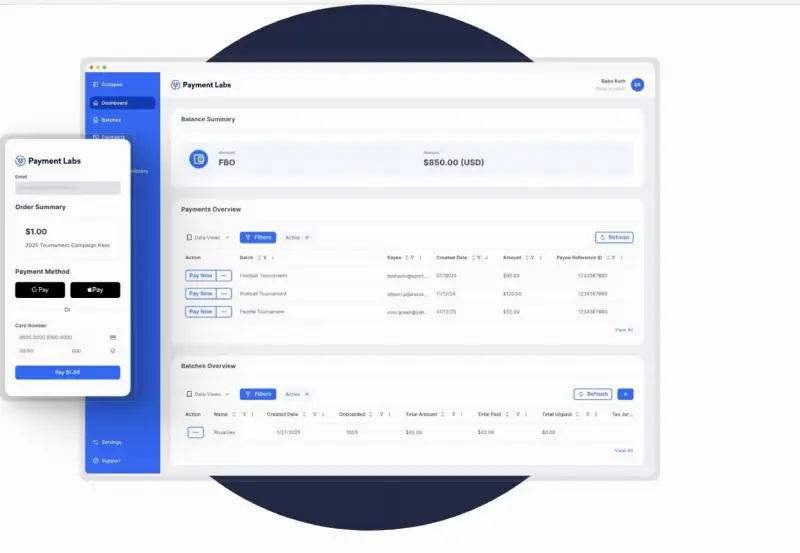Image resolution: width=800 pixels, height=553 pixels.
Task: Click Pay $1.00 button
Action: [67, 372]
